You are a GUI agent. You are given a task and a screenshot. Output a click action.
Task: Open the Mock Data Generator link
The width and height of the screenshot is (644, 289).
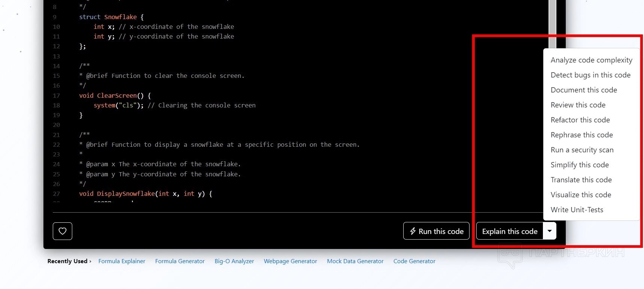pos(355,261)
